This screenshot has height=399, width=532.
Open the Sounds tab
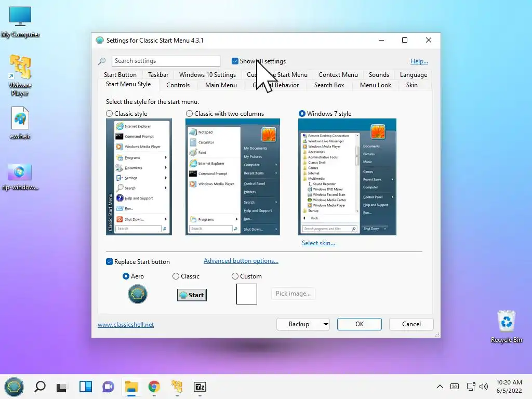point(379,75)
